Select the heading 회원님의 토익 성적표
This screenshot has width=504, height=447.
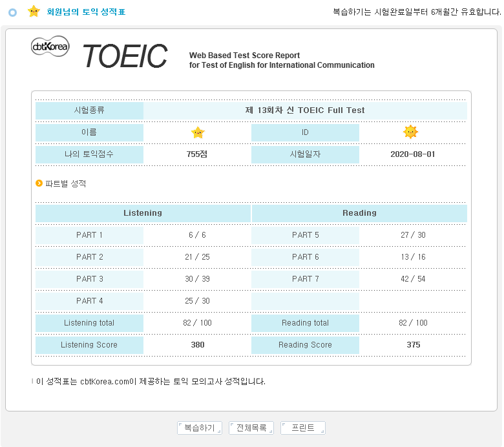(86, 12)
